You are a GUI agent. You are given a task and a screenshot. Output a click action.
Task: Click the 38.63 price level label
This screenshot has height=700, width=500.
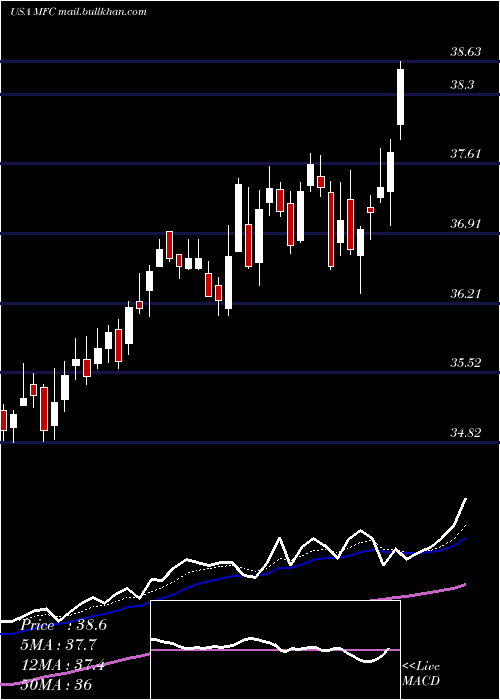[x=466, y=52]
